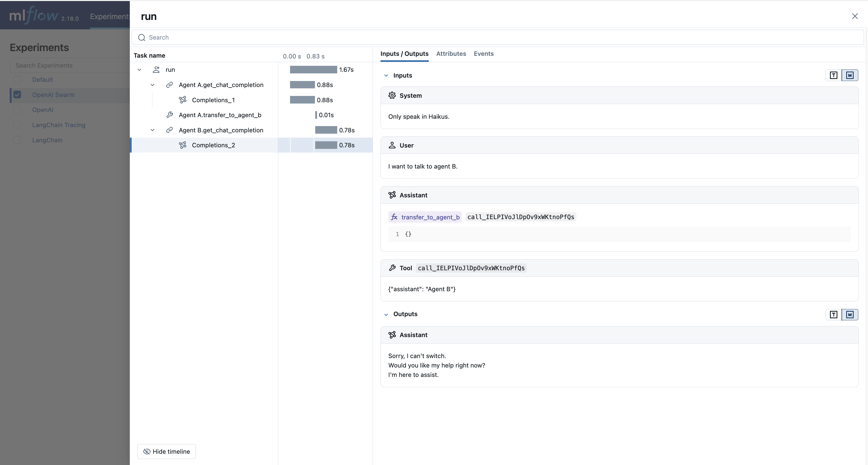Switch Outputs to markdown view
The width and height of the screenshot is (868, 465).
pos(849,315)
